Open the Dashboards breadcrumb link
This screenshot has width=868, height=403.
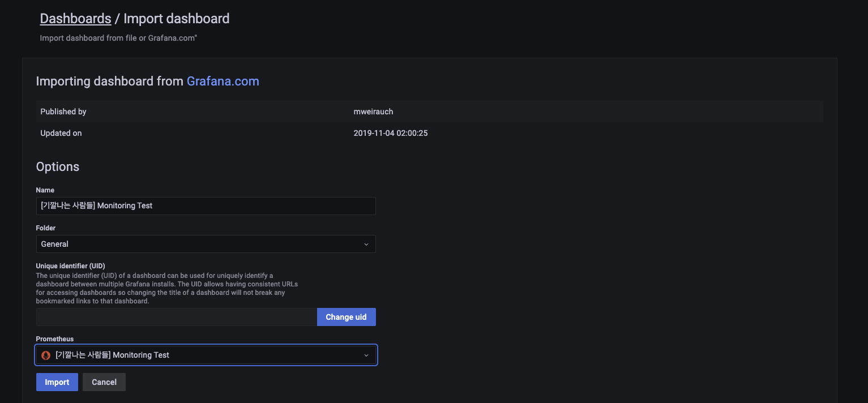(75, 19)
